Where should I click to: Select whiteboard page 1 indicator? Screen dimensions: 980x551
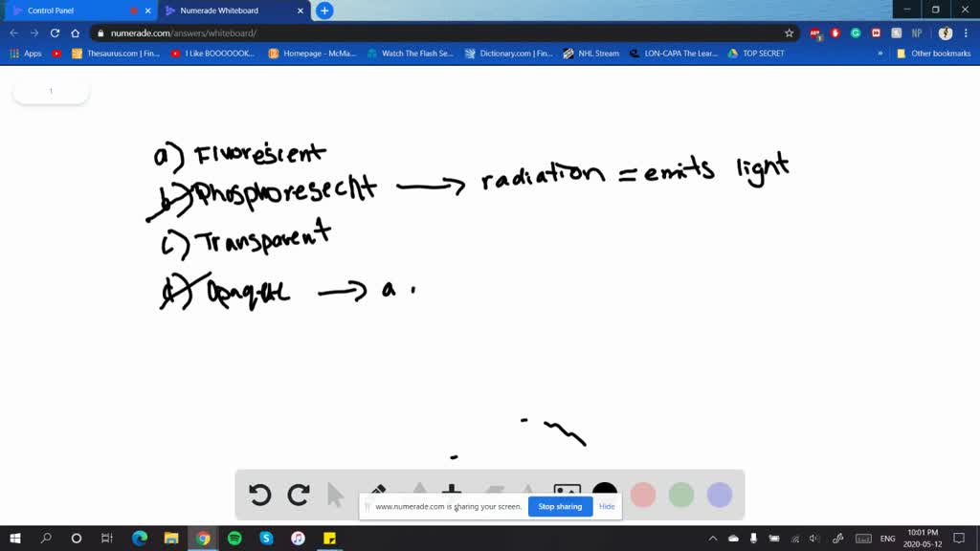tap(52, 91)
